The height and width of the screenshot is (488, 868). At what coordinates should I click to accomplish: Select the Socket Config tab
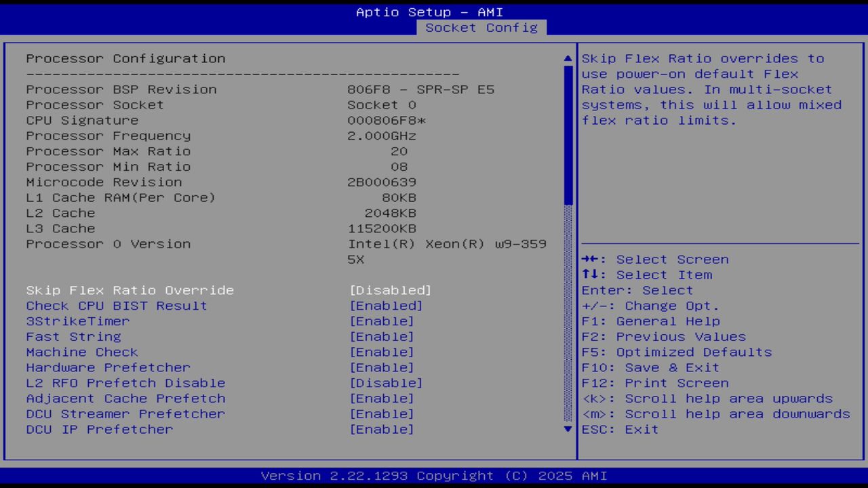click(x=482, y=28)
